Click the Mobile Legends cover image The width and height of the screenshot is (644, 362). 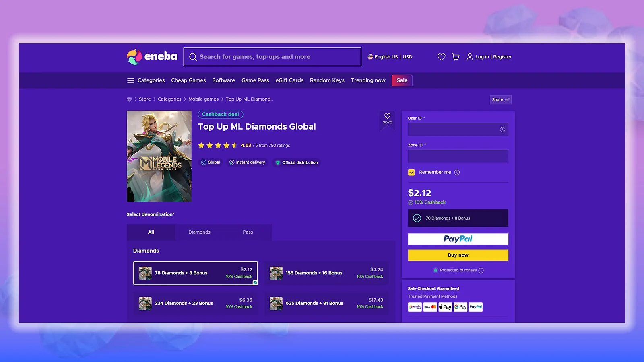coord(159,156)
